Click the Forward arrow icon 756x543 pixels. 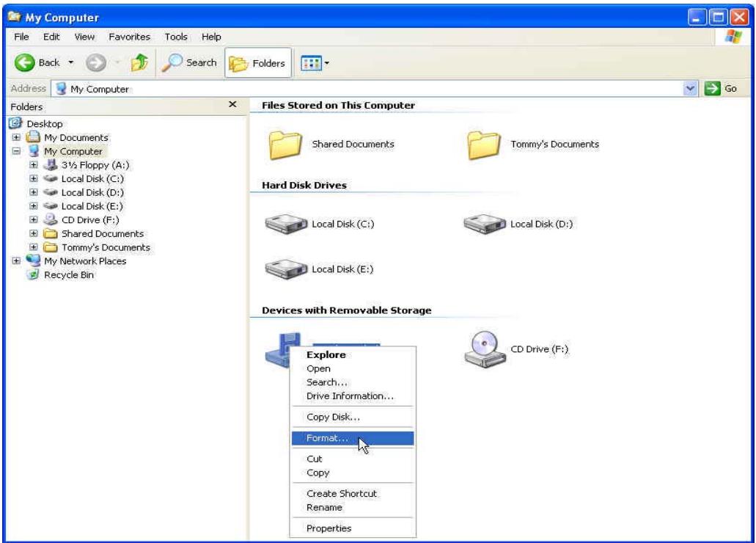pos(96,63)
